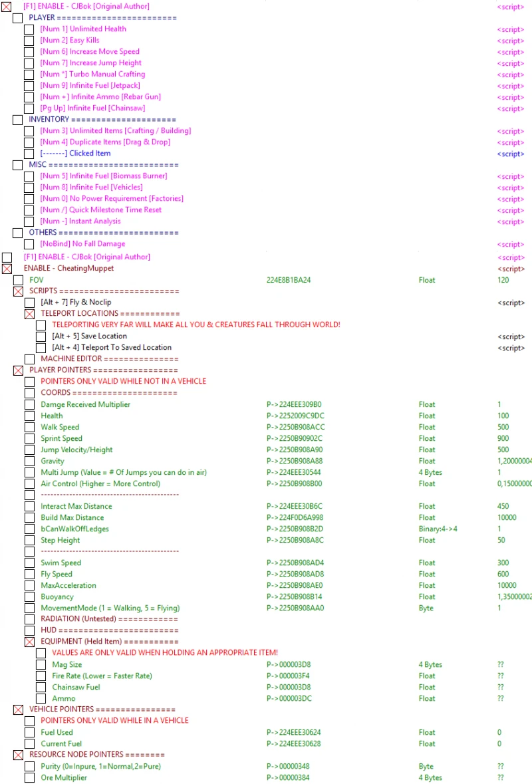Select the Health pointer entry
The image size is (532, 784).
pos(52,416)
